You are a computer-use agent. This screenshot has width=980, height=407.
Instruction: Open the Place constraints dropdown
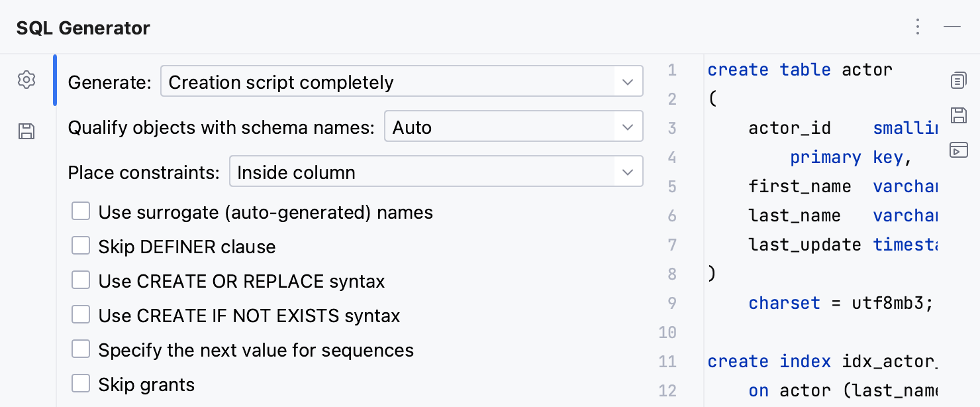[x=626, y=171]
